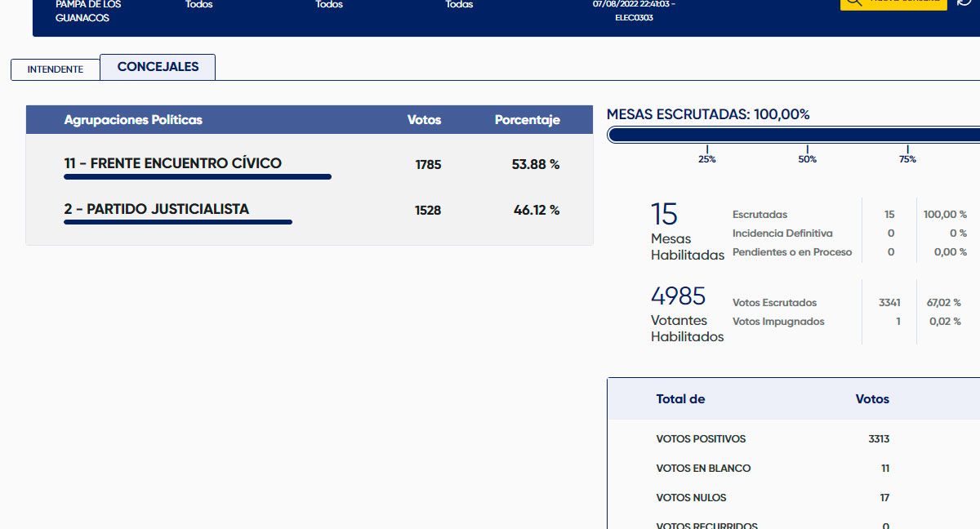Click the Votos Positivos row
Viewport: 980px width, 529px height.
pos(701,439)
